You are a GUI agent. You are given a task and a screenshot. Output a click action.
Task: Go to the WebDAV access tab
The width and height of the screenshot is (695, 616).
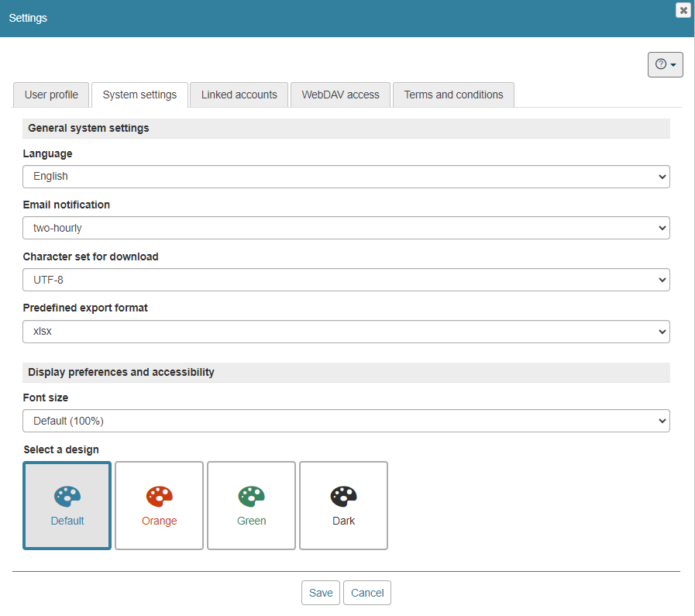[340, 95]
